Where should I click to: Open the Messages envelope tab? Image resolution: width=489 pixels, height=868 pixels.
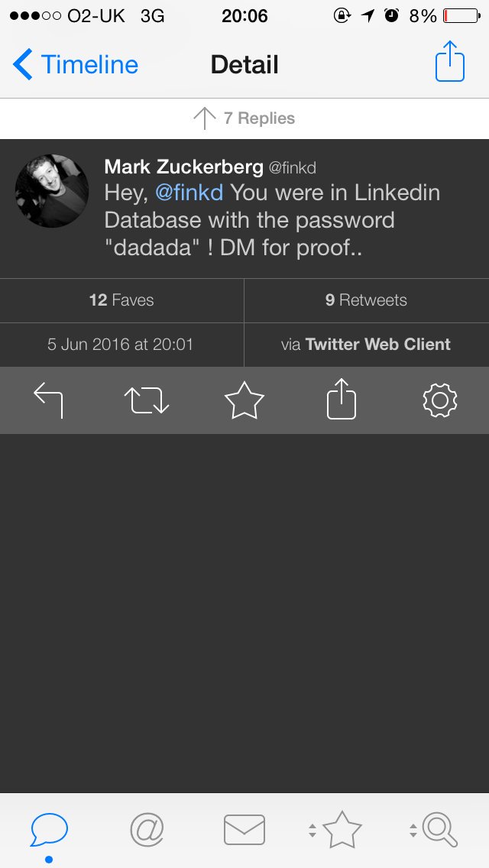[x=244, y=830]
